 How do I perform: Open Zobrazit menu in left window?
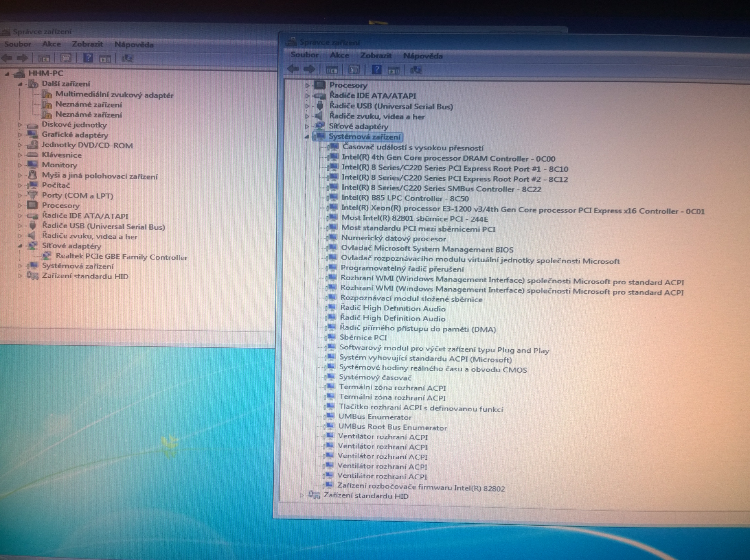coord(87,44)
